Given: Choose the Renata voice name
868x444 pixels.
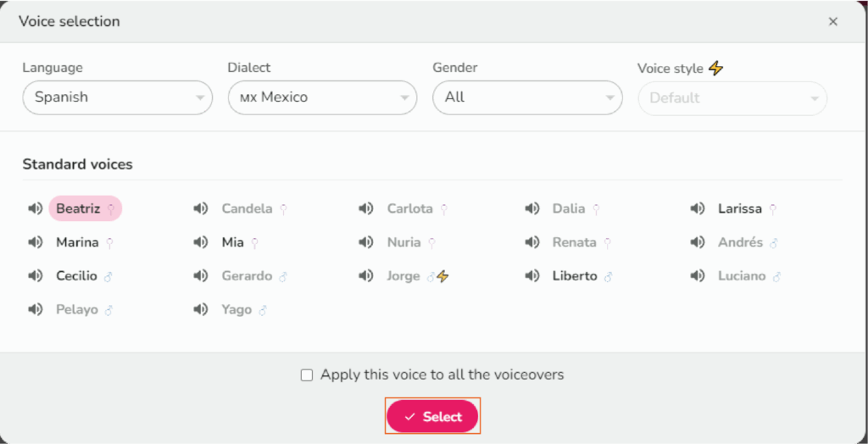Looking at the screenshot, I should click(x=574, y=242).
